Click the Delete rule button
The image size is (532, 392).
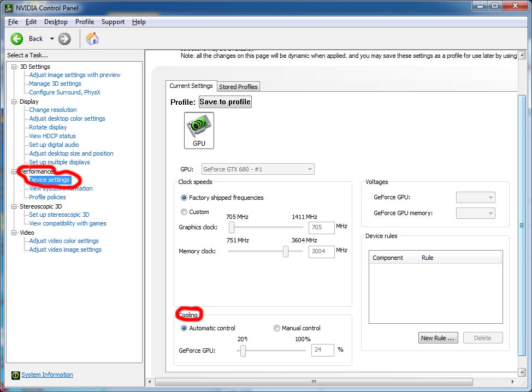point(483,338)
